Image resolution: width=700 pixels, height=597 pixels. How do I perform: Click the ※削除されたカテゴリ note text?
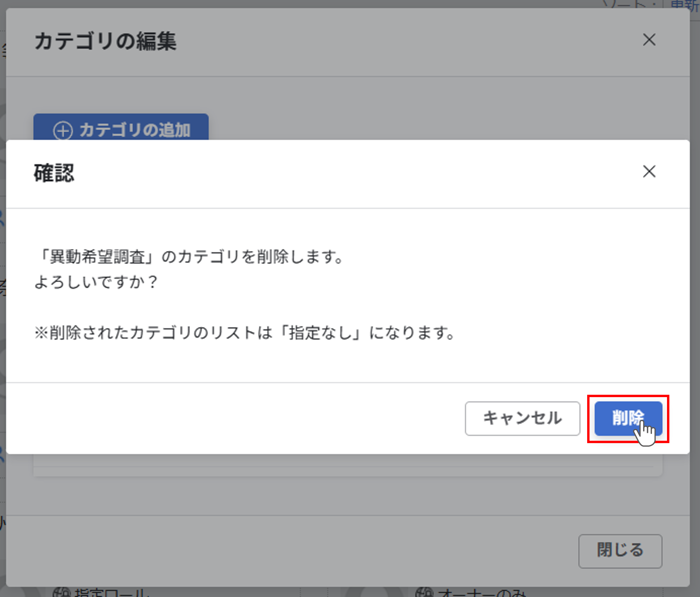click(x=245, y=333)
